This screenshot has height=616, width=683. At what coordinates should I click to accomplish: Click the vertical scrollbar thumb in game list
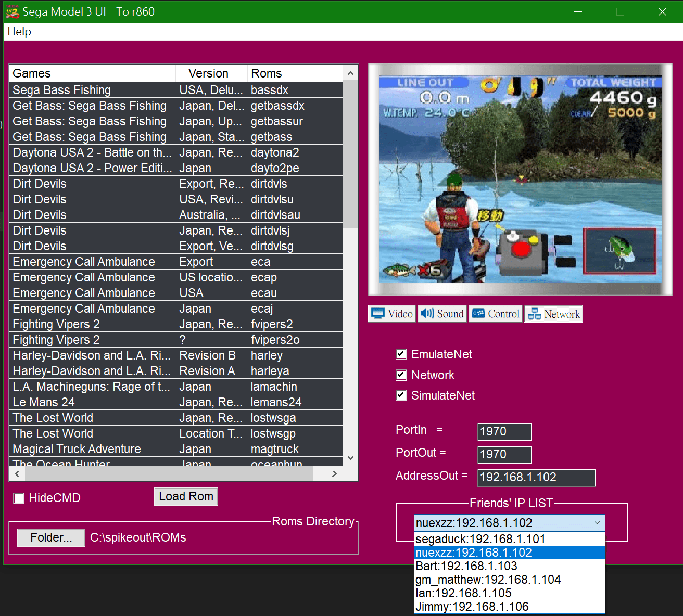point(350,154)
